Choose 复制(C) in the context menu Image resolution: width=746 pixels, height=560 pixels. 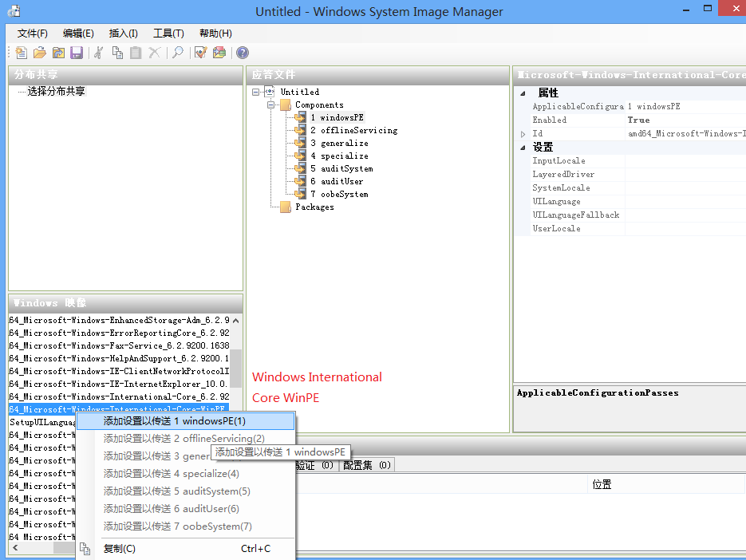(186, 549)
